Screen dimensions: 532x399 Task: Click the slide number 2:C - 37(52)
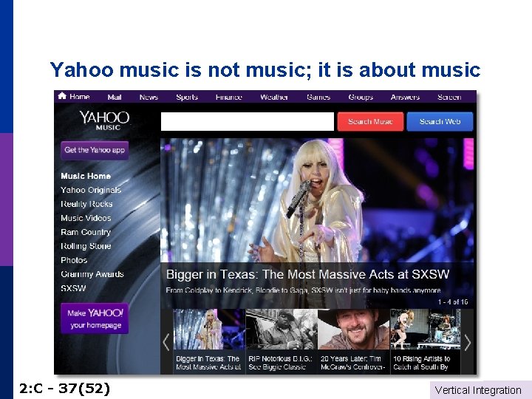64,389
